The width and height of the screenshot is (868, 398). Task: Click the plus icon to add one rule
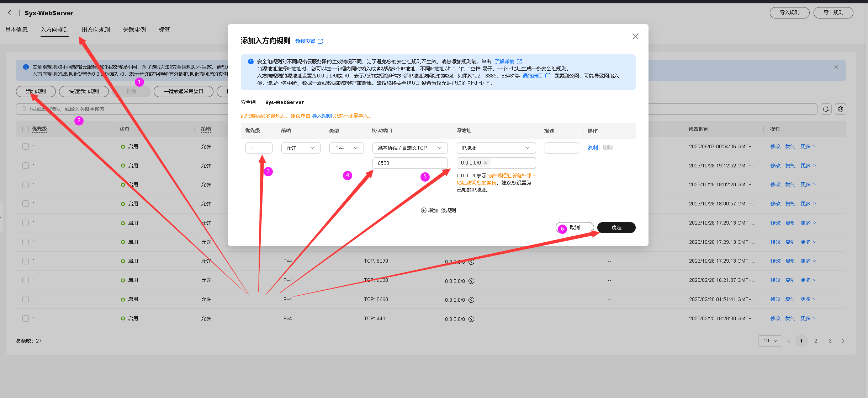423,210
